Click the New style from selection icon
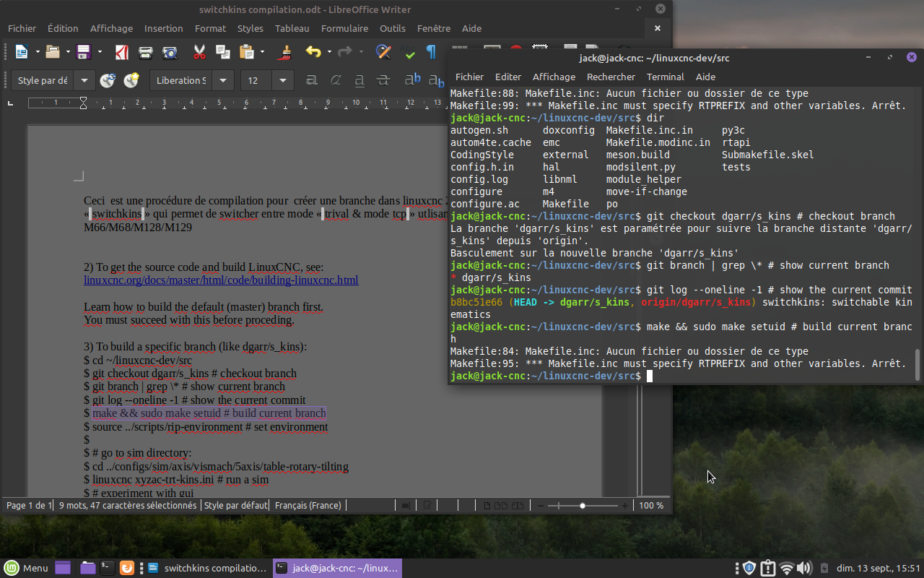924x578 pixels. pos(131,80)
